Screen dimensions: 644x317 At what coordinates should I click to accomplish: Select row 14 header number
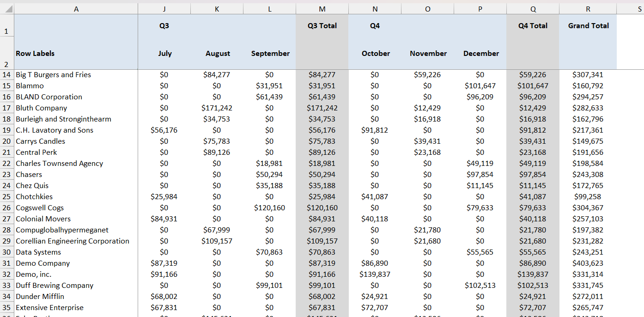click(7, 75)
